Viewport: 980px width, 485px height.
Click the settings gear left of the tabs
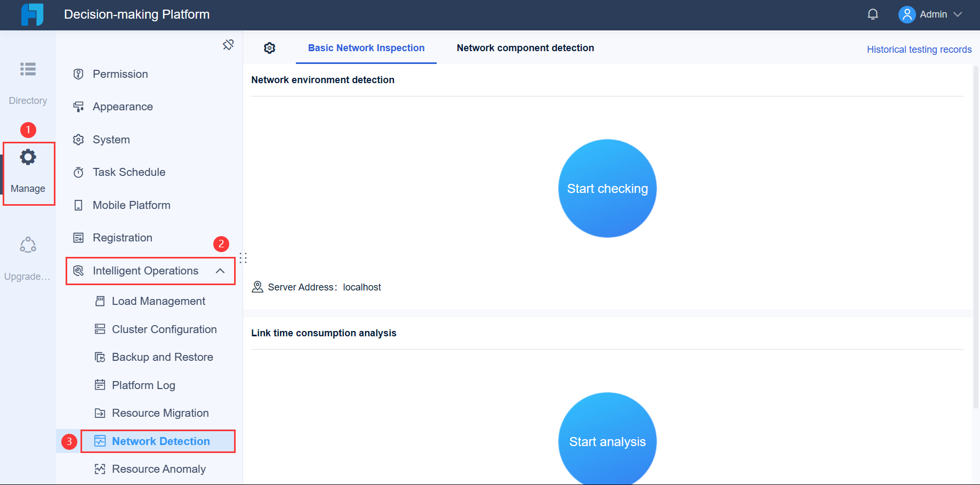click(x=269, y=47)
